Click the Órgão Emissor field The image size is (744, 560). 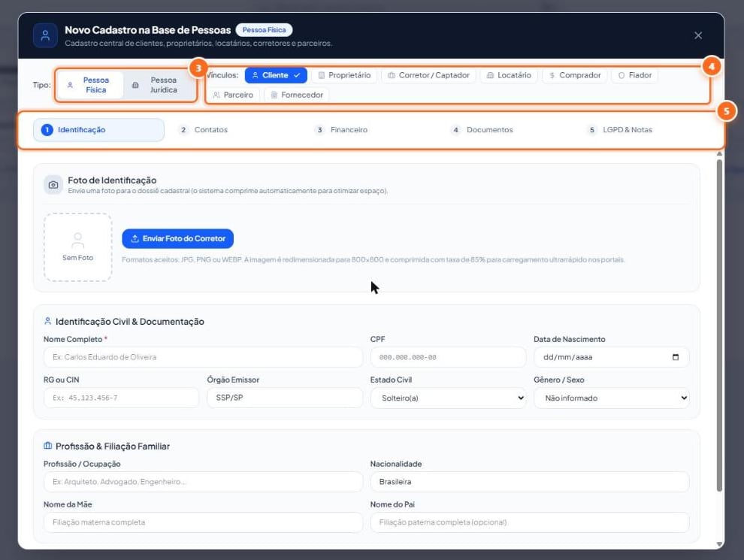285,398
